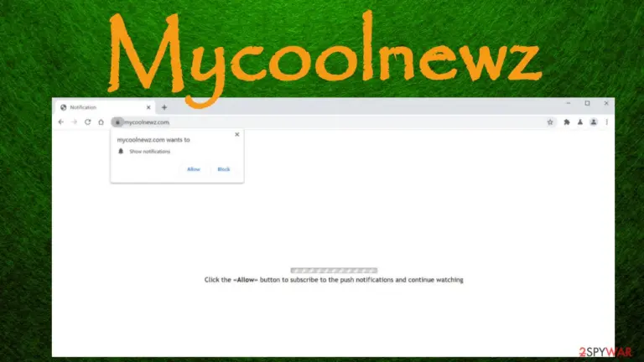Open the Chrome three-dot menu
This screenshot has width=644, height=362.
click(x=606, y=122)
